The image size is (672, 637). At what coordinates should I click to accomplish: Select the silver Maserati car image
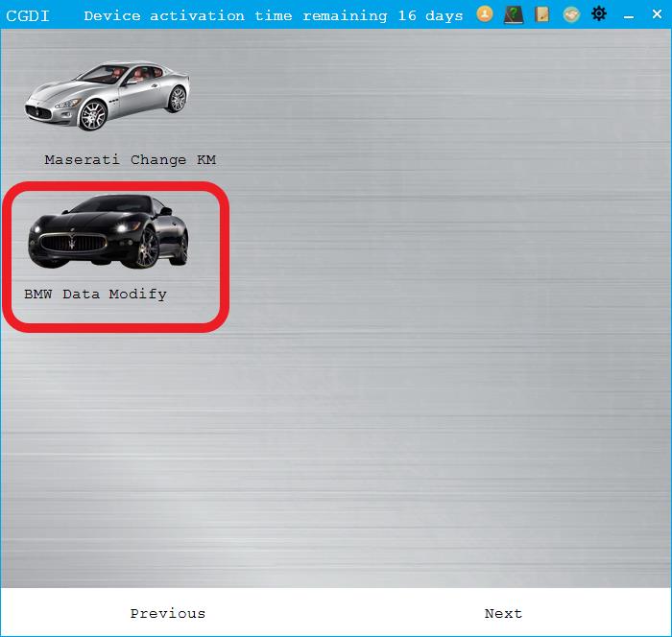point(108,96)
